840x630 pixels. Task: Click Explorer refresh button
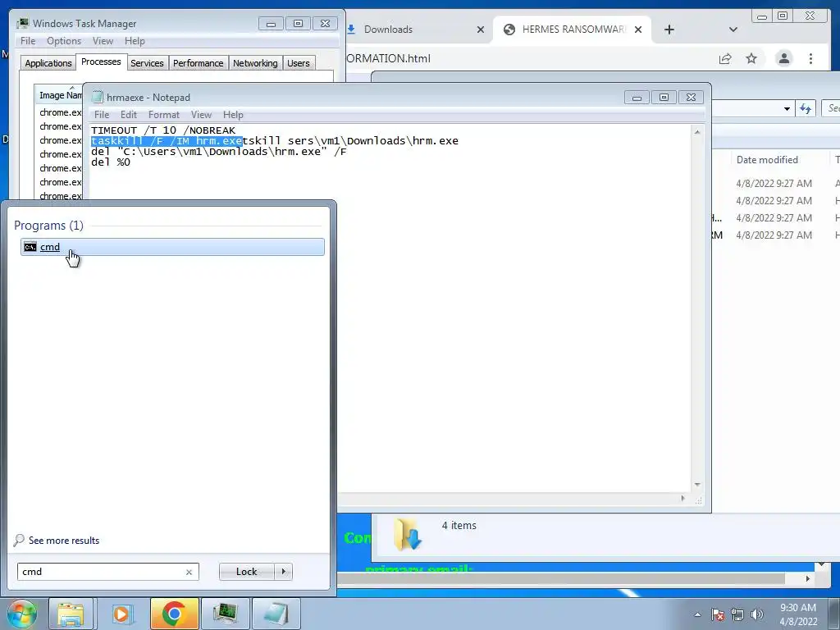[x=806, y=109]
